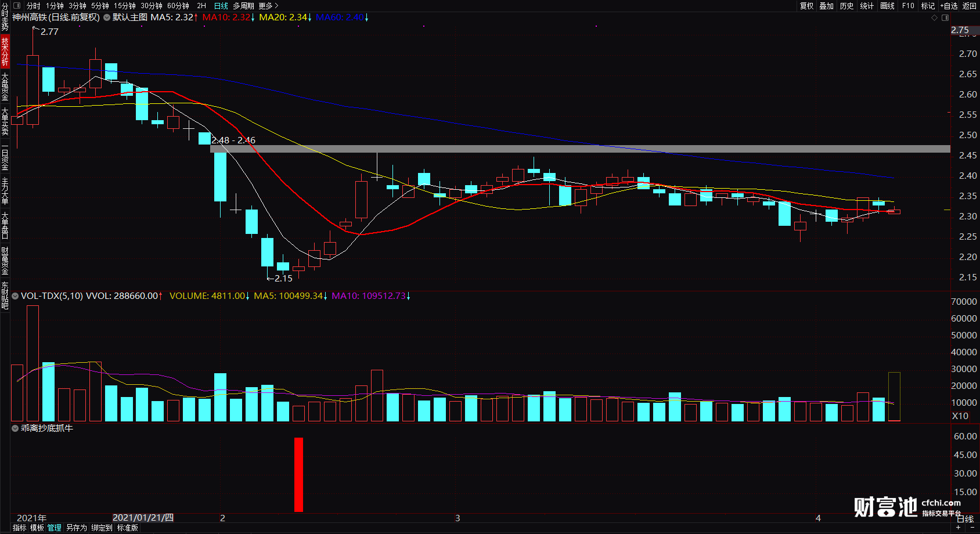Activate the 画线 drawing tool
The image size is (980, 534).
pos(888,6)
